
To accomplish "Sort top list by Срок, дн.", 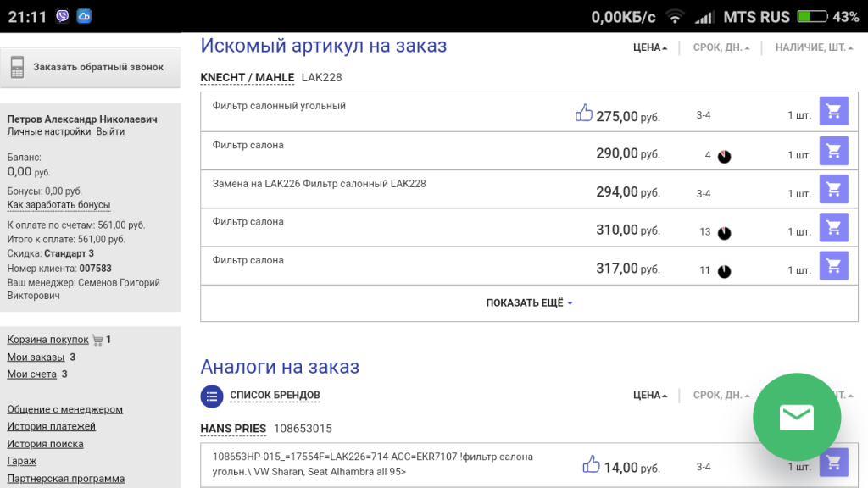I will 721,47.
